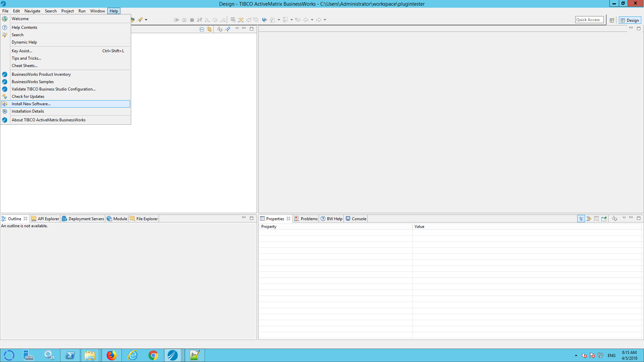Close the Outline tab
Screen dimensions: 644x362
click(25, 219)
